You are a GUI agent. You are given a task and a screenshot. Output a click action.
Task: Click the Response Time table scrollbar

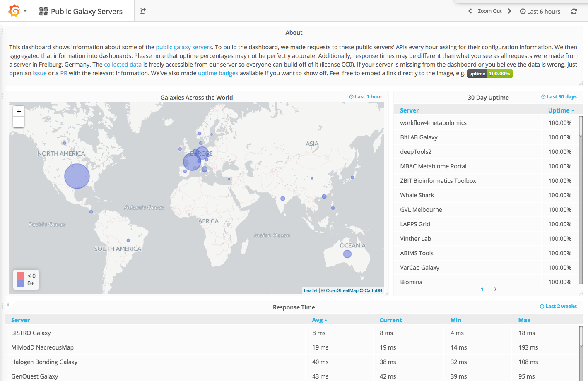[581, 337]
